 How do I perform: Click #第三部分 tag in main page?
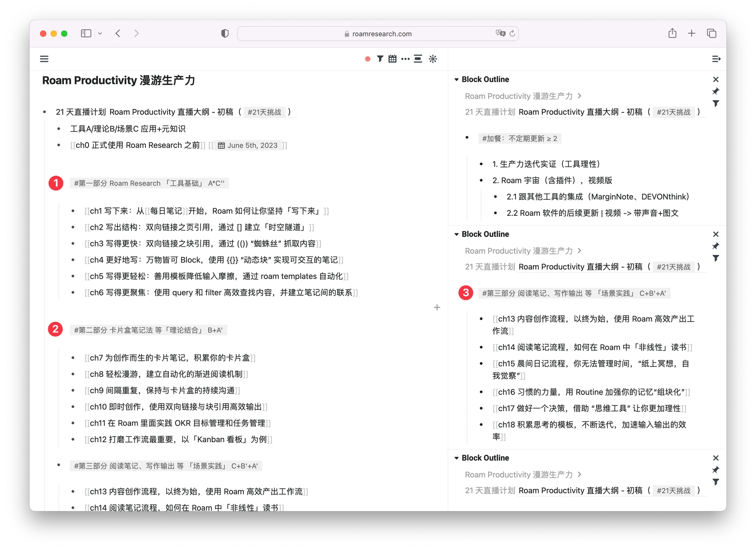coord(166,466)
